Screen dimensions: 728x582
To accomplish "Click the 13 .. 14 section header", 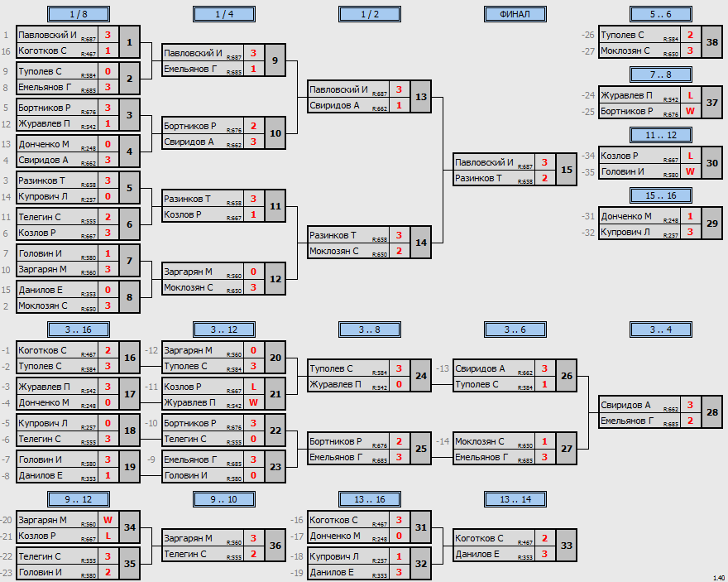I will (515, 500).
